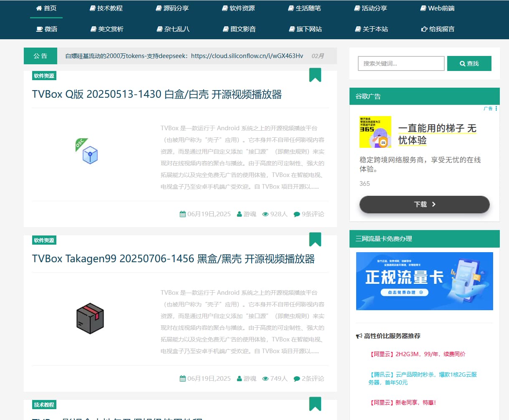Click bookmark icon on TVBox Takagen99 post
The image size is (509, 420).
point(315,240)
